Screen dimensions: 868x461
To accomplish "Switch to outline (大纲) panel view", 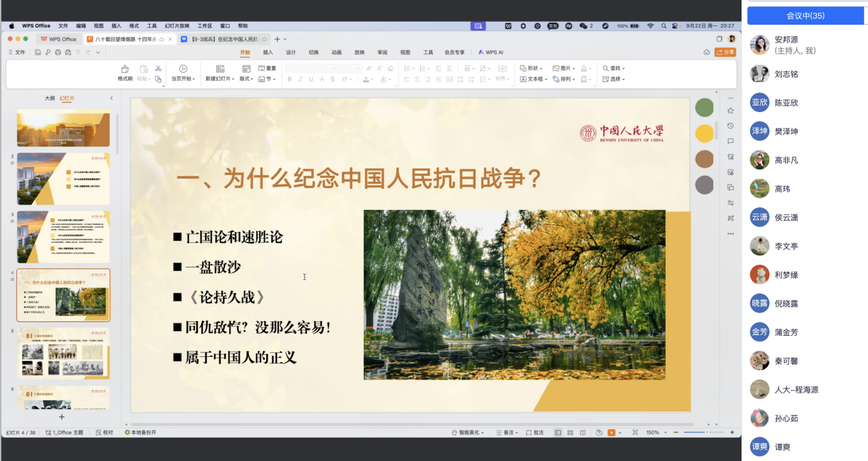I will point(50,98).
